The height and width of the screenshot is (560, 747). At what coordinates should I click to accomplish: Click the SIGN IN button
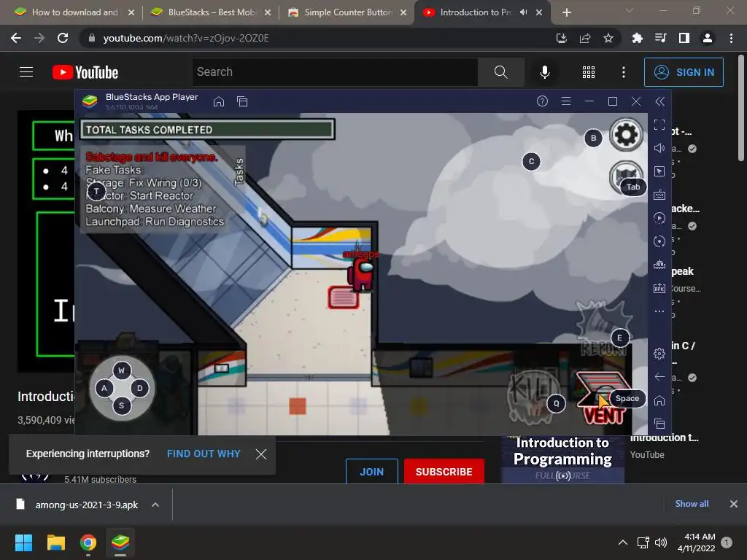click(x=684, y=72)
